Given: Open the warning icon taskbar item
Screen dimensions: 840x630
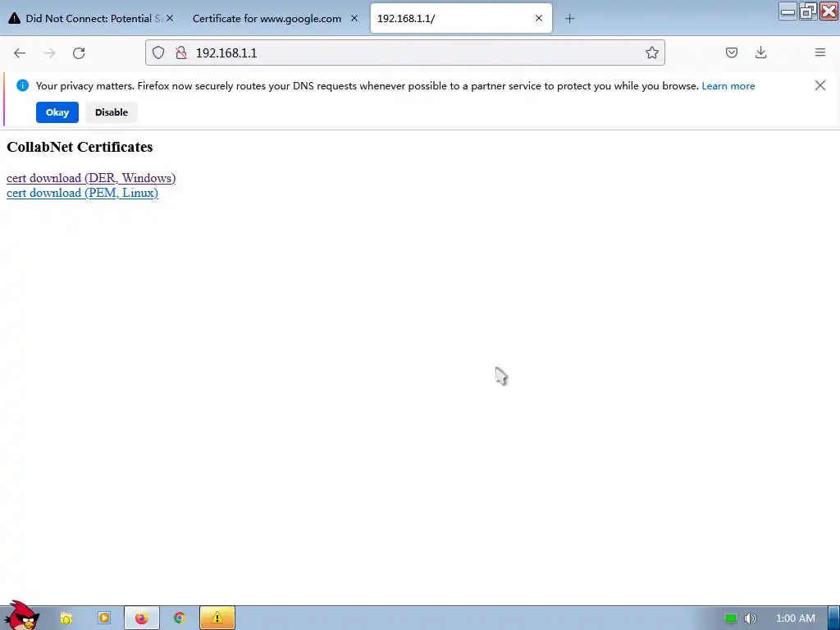Looking at the screenshot, I should tap(217, 619).
